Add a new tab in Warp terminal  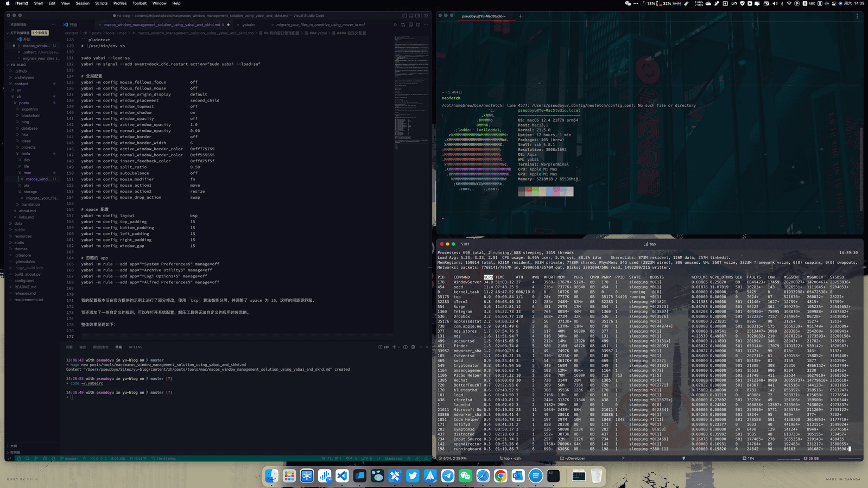520,16
